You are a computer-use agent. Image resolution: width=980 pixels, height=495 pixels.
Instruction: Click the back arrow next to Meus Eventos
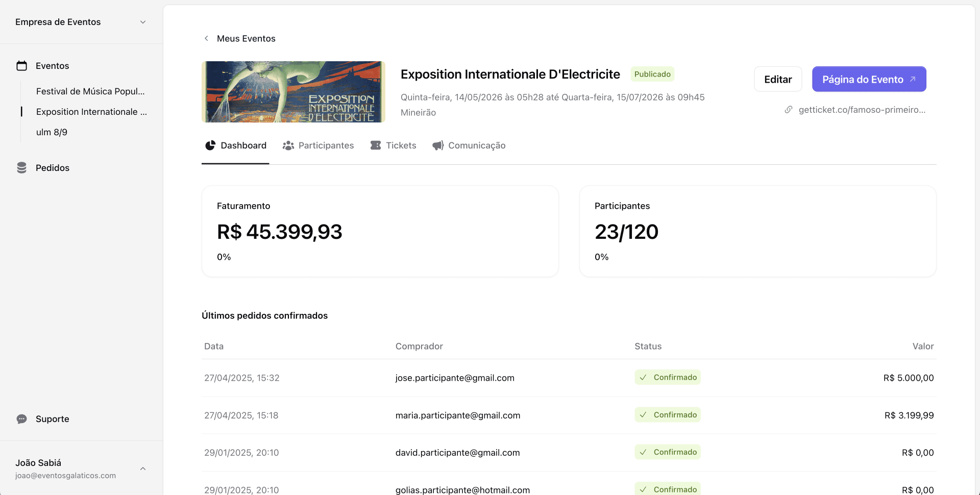(x=206, y=38)
